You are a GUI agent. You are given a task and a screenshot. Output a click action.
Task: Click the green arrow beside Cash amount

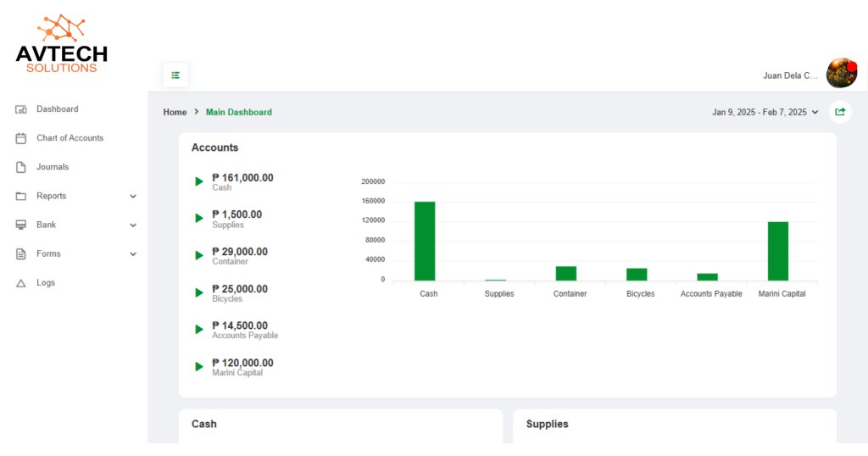click(199, 181)
